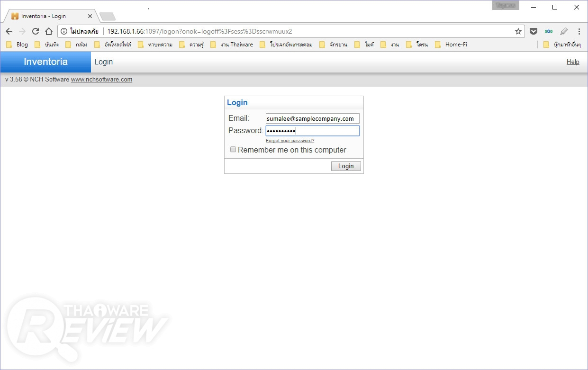
Task: Click the Email input field
Action: tap(313, 118)
